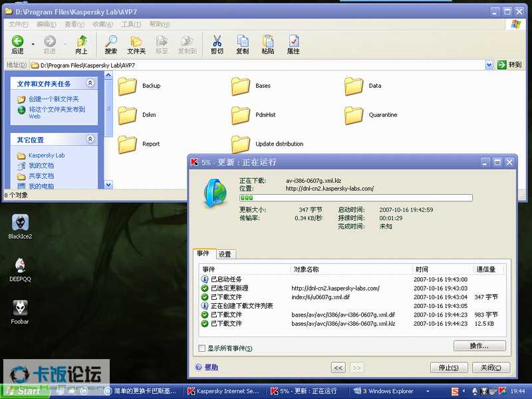Switch to Kaspersky Internet Security taskbar item
The height and width of the screenshot is (399, 532).
pyautogui.click(x=225, y=391)
